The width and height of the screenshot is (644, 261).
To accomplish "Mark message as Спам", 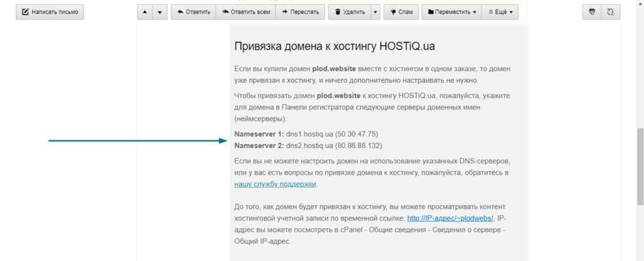I will pos(401,12).
